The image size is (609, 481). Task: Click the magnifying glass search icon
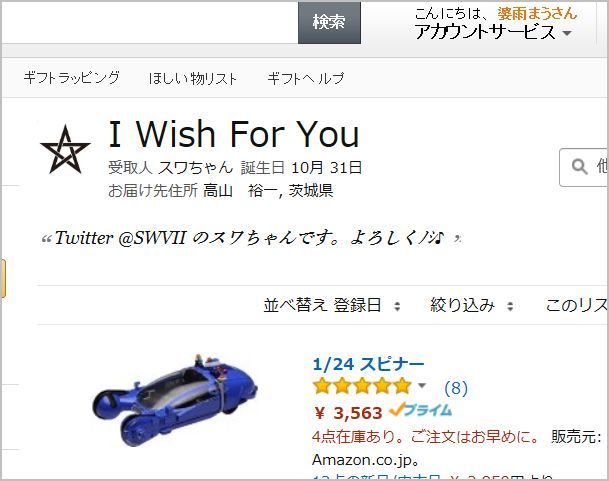[579, 167]
